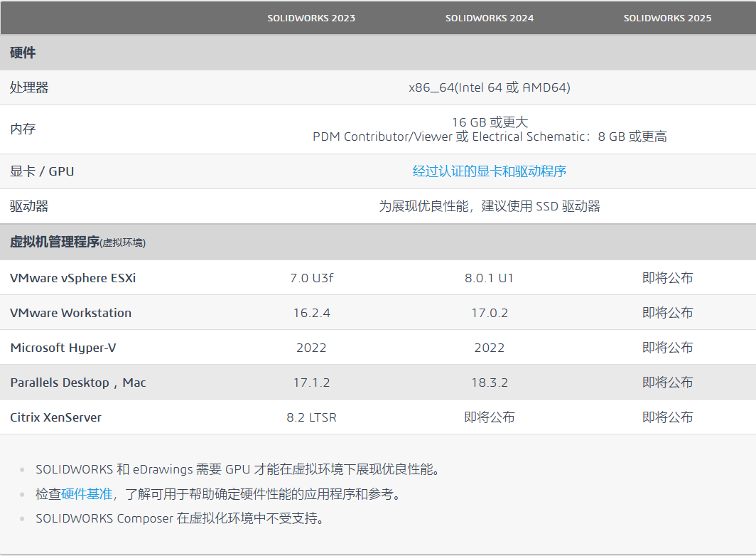Select the 内存 row label
756x556 pixels.
point(23,129)
